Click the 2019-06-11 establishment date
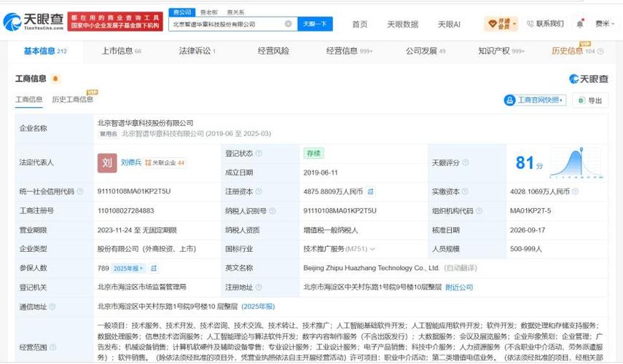Screen dimensions: 623x364 [320, 173]
